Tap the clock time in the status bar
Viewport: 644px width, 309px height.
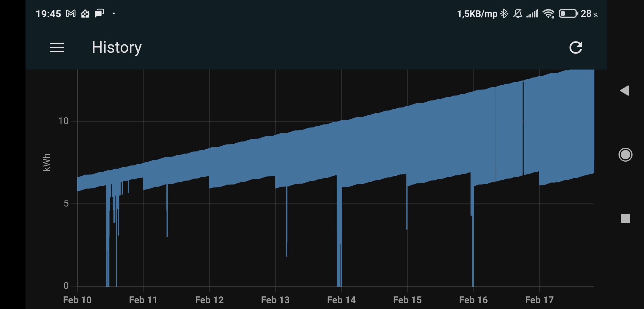(x=48, y=13)
